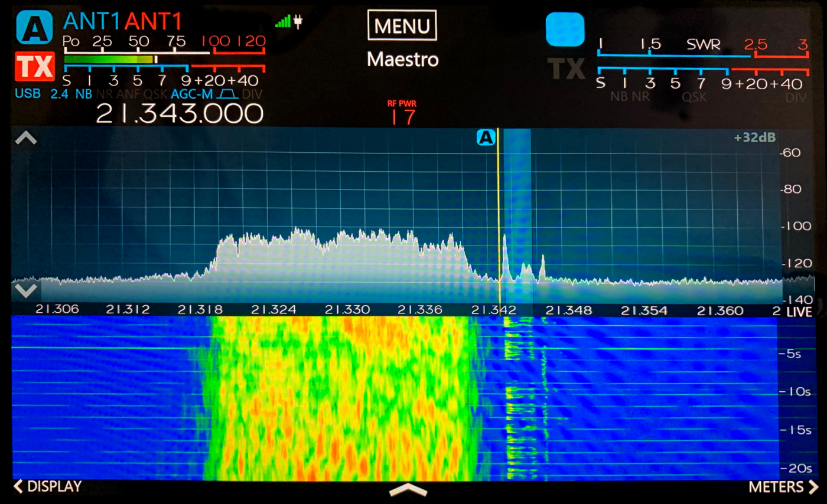
Task: Select the slice A flag on panadapter
Action: point(486,138)
